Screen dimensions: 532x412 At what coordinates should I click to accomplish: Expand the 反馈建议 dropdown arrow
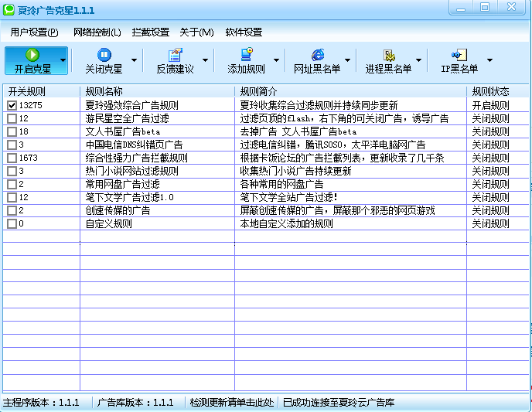coord(205,60)
